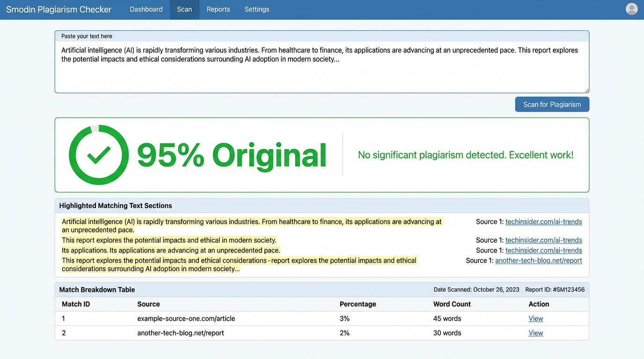Click the Word Count column header
Screen dimensions: 644x359
click(452, 304)
